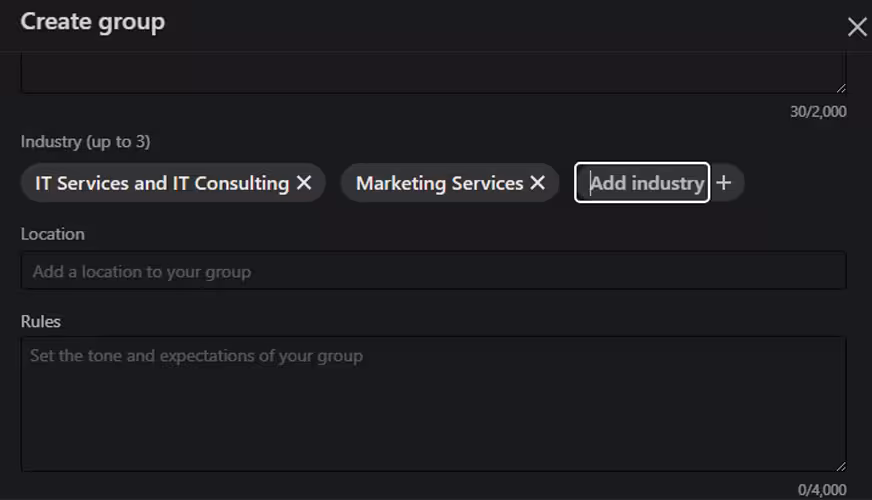Select the IT Services and IT Consulting chip label
Viewport: 872px width, 500px height.
(162, 183)
